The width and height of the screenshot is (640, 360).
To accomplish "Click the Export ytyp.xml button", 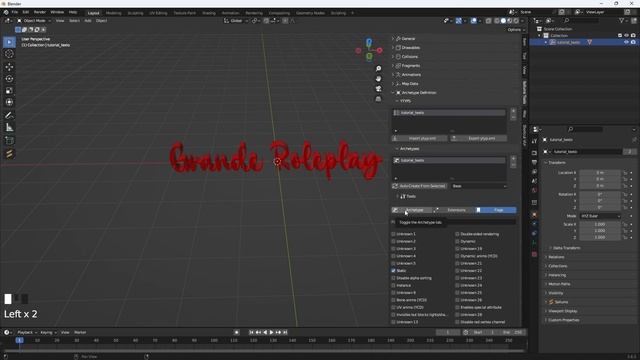I will 479,138.
